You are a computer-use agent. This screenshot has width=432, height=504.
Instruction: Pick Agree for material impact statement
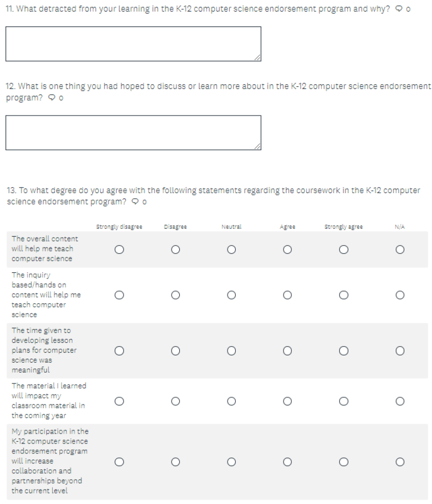287,401
